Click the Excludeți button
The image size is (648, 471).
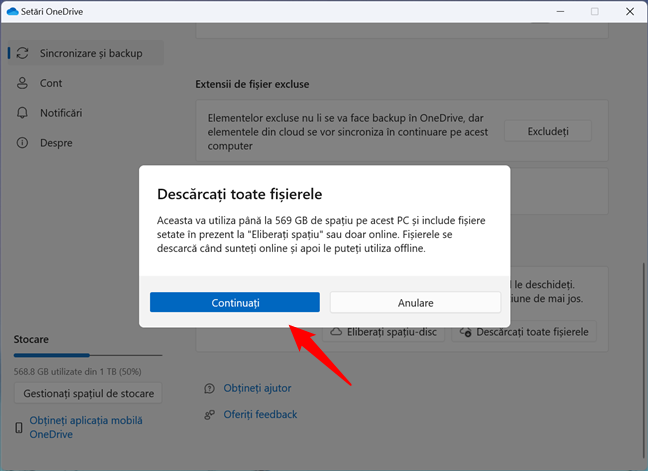[x=548, y=131]
